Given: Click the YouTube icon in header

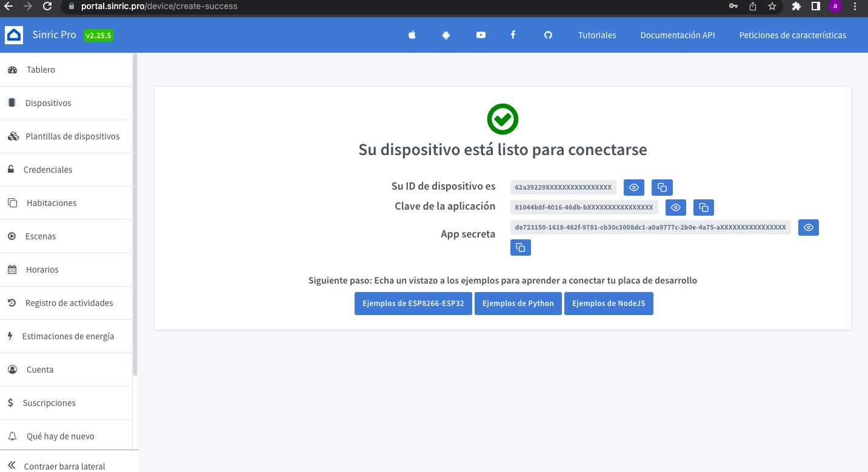Looking at the screenshot, I should click(x=481, y=35).
